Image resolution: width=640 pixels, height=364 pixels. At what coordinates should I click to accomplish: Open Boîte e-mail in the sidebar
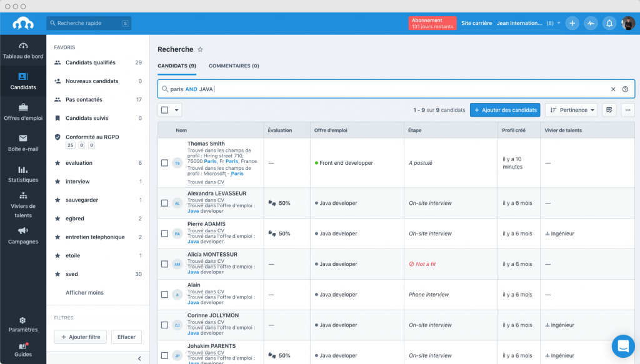point(23,144)
